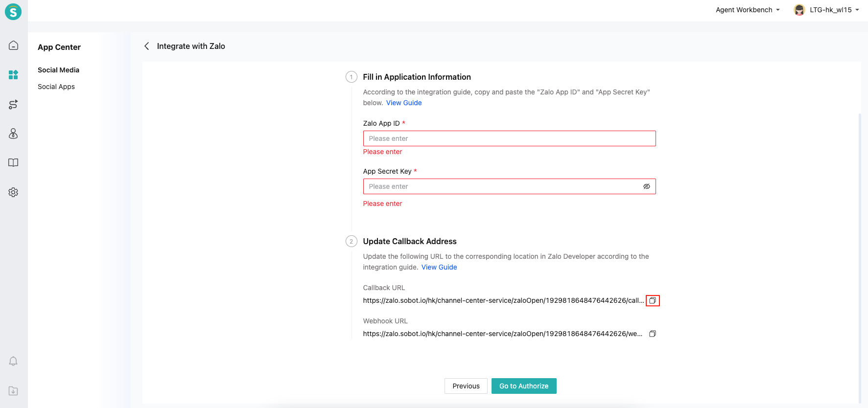Viewport: 868px width, 408px height.
Task: Select Social Media in App Center
Action: coord(58,70)
